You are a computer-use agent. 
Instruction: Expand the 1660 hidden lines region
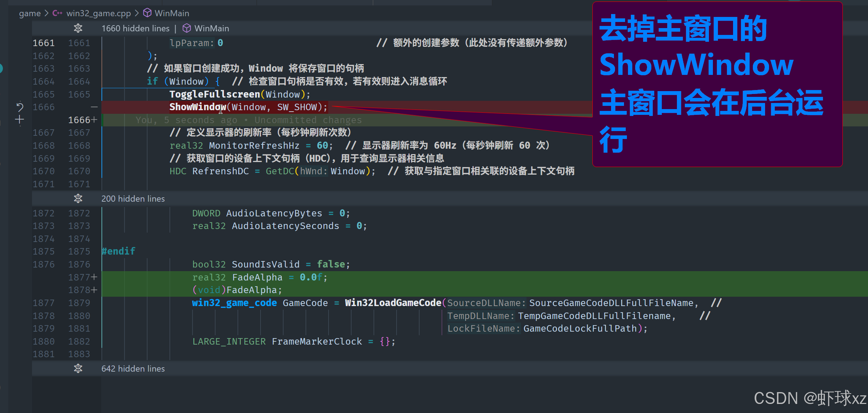point(135,28)
